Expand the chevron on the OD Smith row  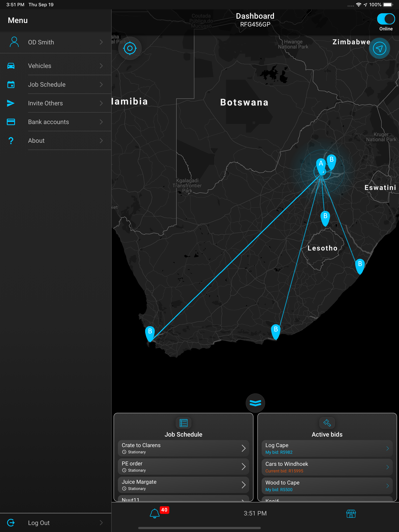point(101,42)
